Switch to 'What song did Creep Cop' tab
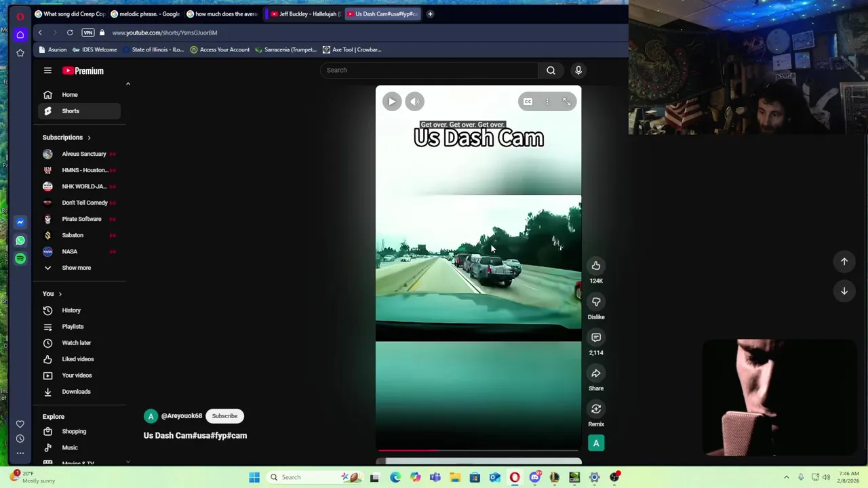 point(70,14)
